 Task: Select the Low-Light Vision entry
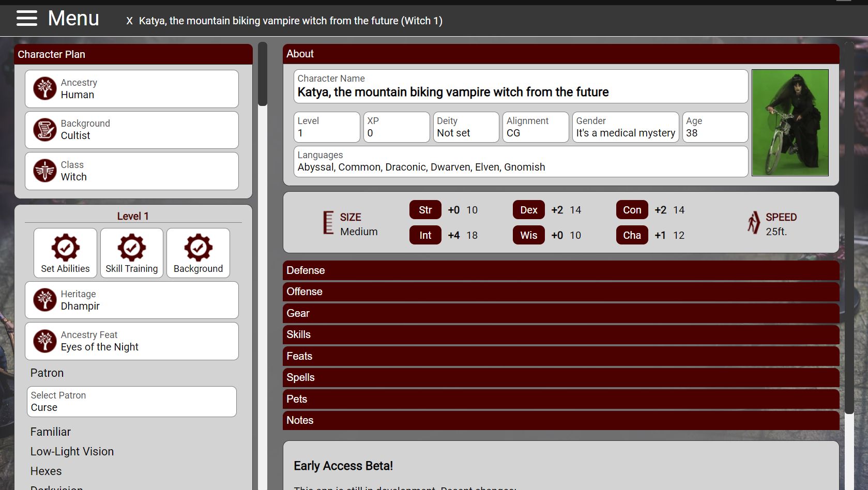[x=72, y=451]
